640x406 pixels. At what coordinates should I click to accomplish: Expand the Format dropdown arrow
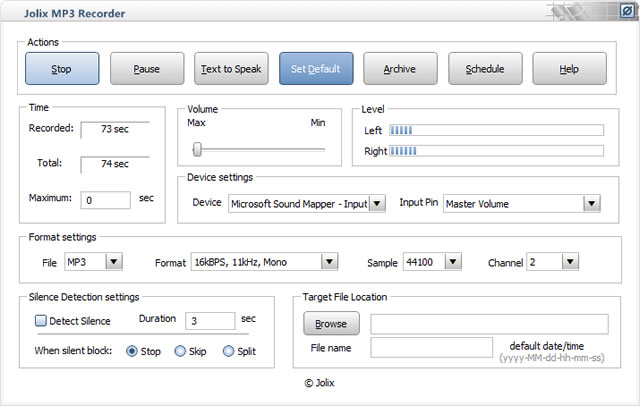[329, 262]
